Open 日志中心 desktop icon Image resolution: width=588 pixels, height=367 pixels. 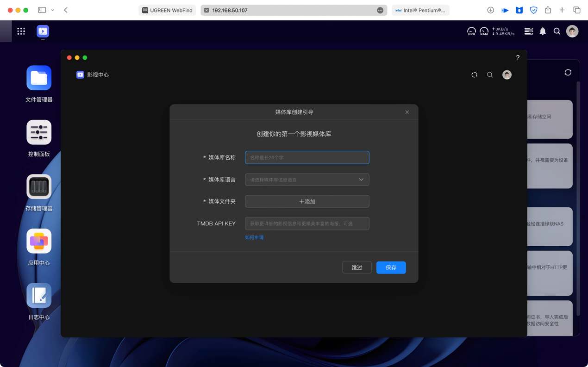point(39,296)
